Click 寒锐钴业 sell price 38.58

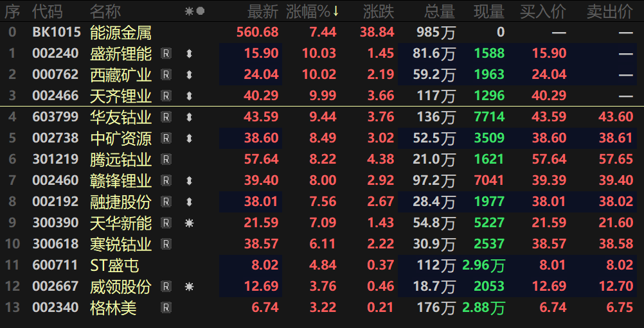point(616,245)
